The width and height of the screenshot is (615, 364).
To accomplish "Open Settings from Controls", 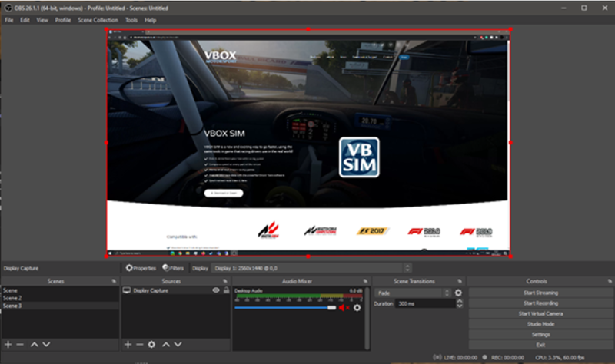I will pyautogui.click(x=540, y=334).
